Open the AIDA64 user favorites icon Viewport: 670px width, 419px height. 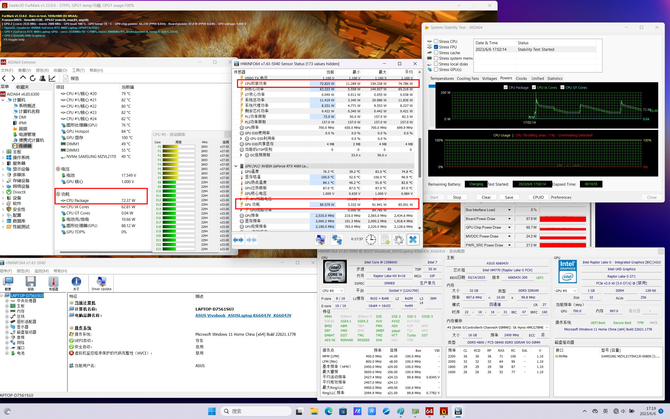tap(42, 78)
